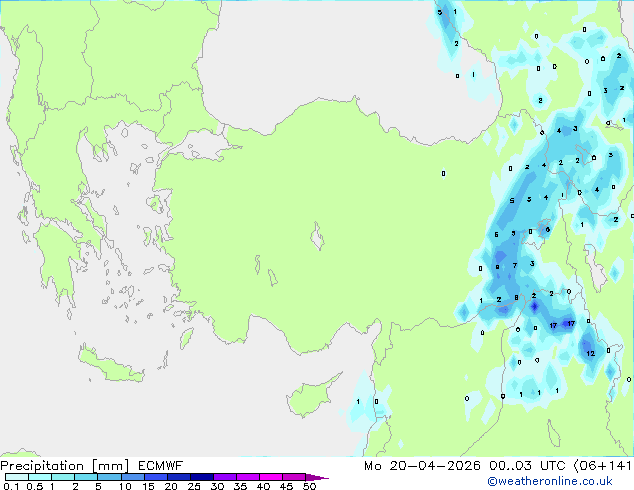
Task: Pick the 45–50 mm legend swatch
Action: tap(294, 477)
